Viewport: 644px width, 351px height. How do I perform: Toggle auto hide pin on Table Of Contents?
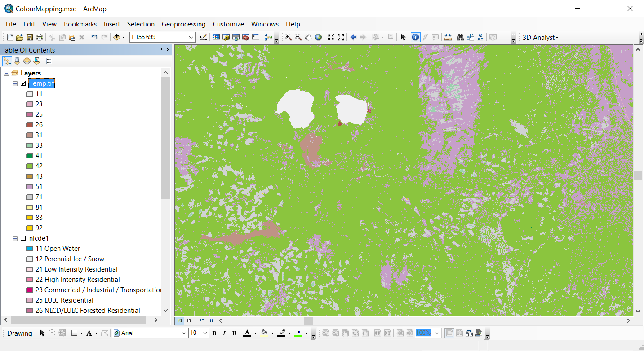pos(161,50)
